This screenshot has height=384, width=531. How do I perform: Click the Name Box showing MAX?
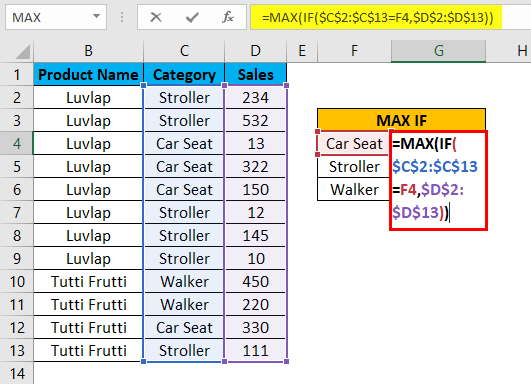56,17
